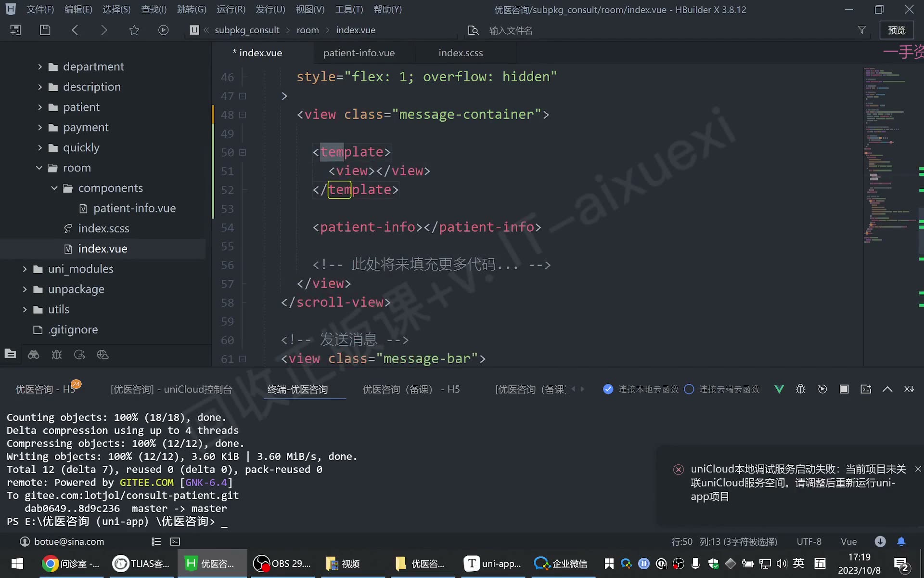
Task: Switch to index.scss editor tab
Action: 461,53
